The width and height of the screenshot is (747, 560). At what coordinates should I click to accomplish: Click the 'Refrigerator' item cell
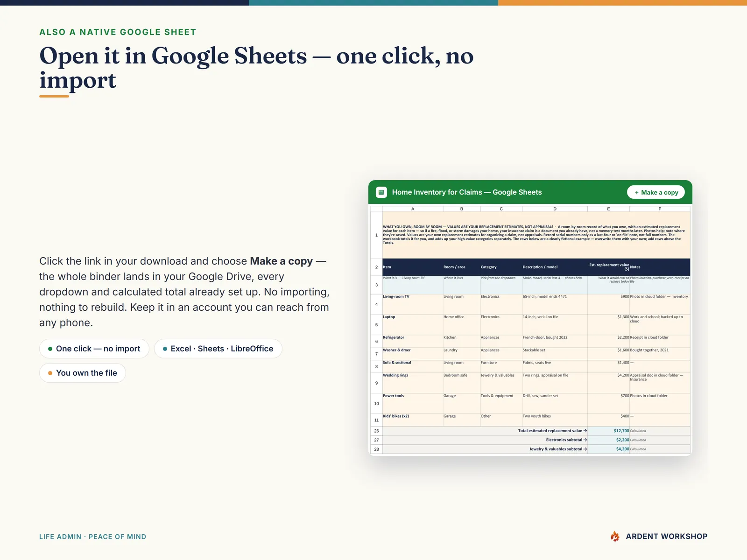click(x=413, y=341)
